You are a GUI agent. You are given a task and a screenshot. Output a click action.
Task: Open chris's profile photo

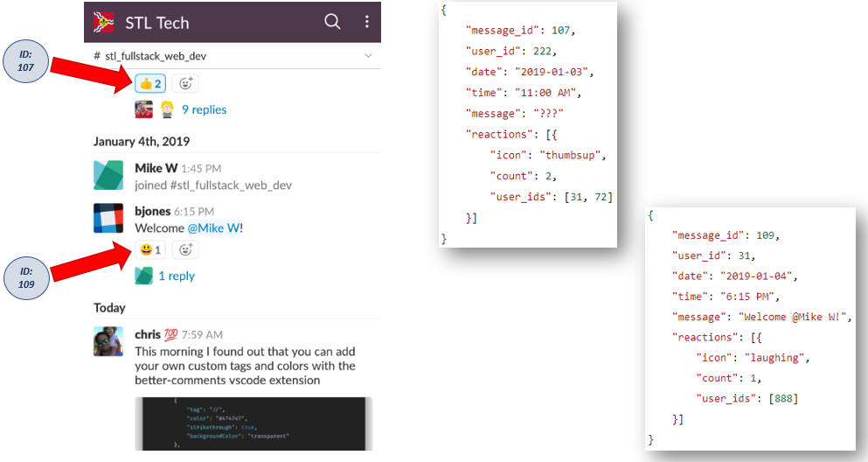(x=108, y=341)
